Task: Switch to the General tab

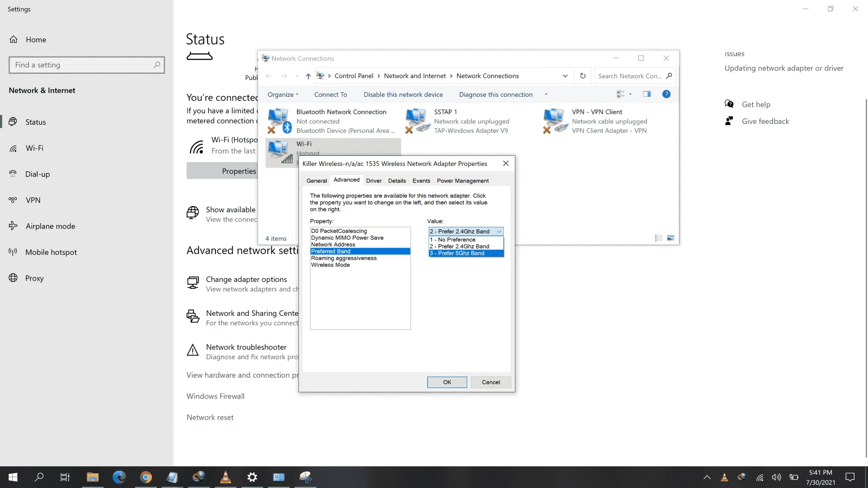Action: point(316,181)
